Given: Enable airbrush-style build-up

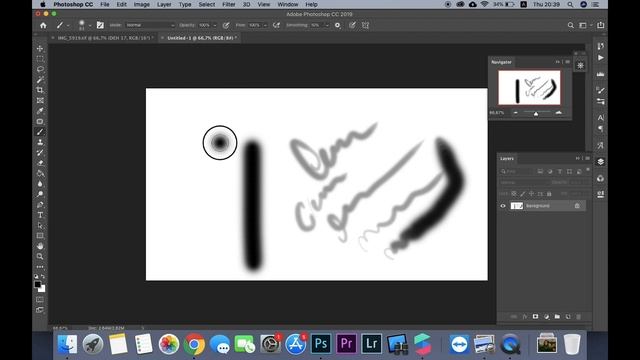Looking at the screenshot, I should point(276,25).
